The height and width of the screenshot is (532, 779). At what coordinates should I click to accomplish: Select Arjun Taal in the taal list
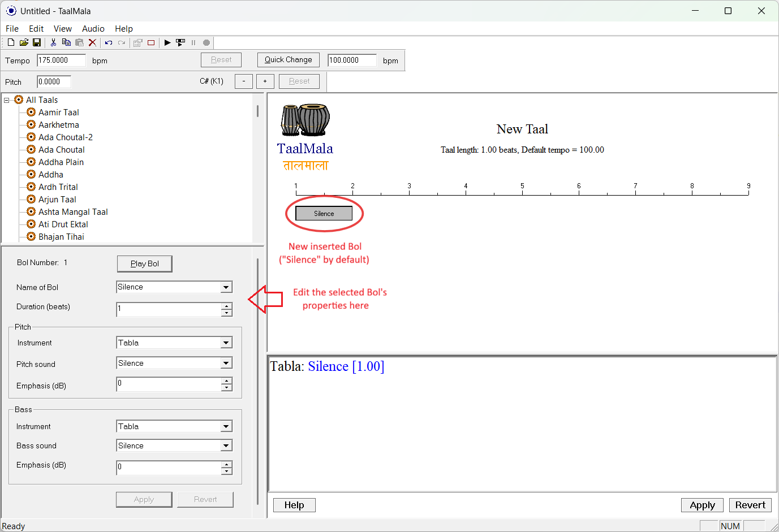pos(57,200)
